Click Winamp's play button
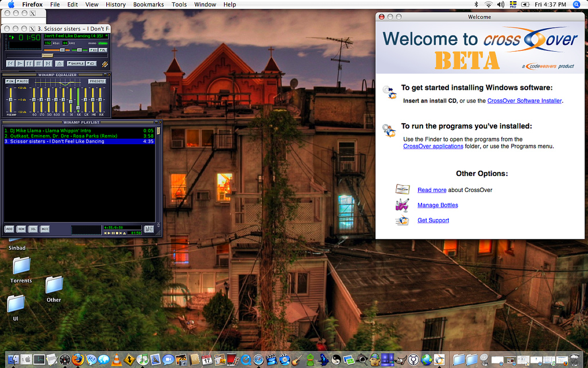The image size is (588, 368). pos(20,63)
